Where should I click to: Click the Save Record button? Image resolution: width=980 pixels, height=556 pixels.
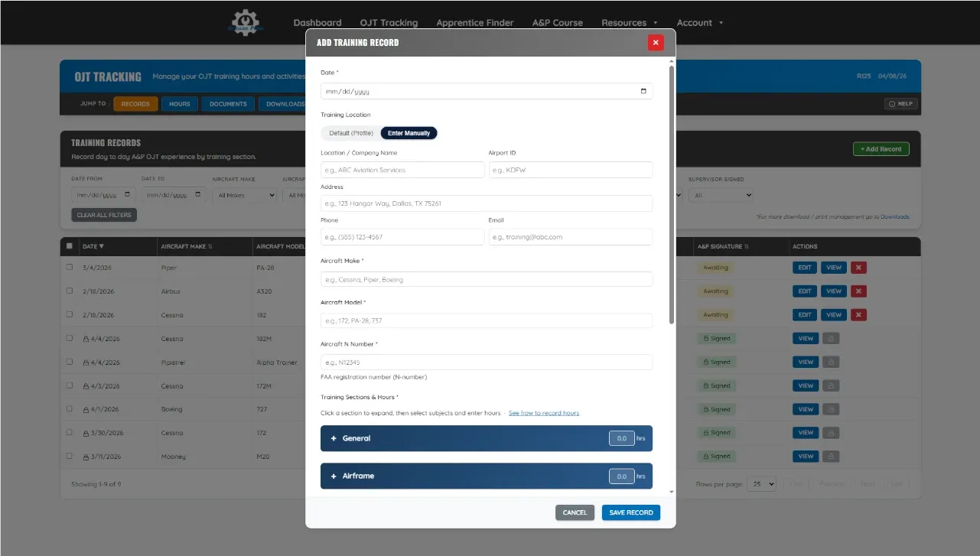pyautogui.click(x=630, y=512)
